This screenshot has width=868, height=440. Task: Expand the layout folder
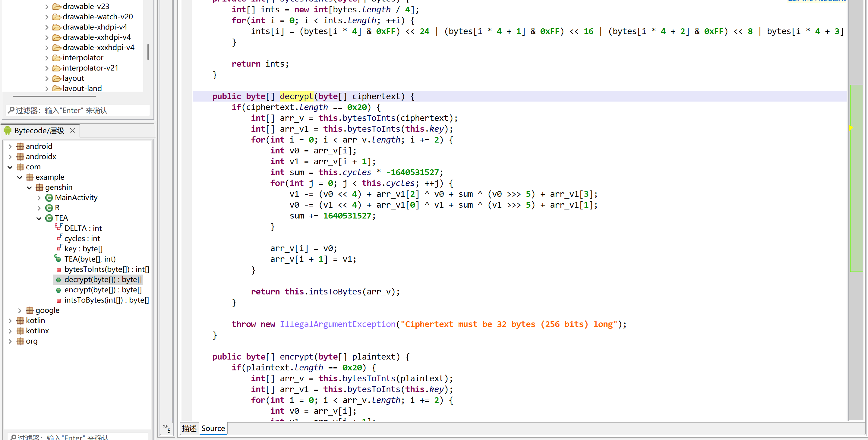coord(47,78)
